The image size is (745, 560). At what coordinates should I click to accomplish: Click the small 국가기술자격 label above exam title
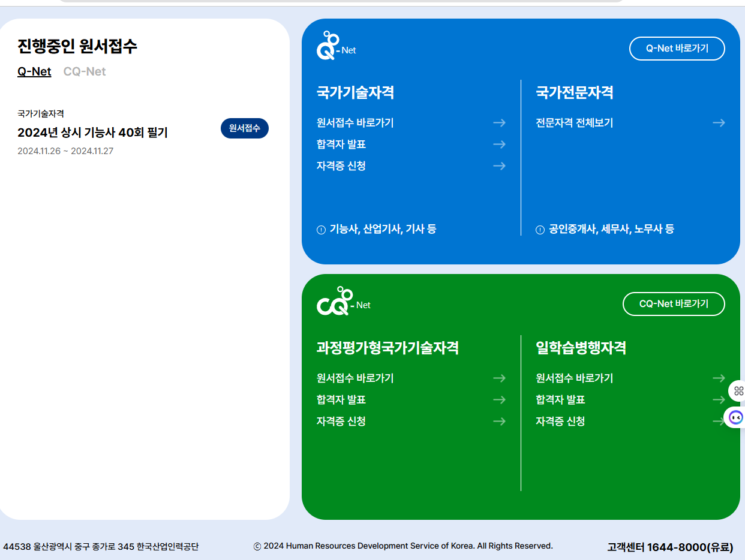coord(41,113)
